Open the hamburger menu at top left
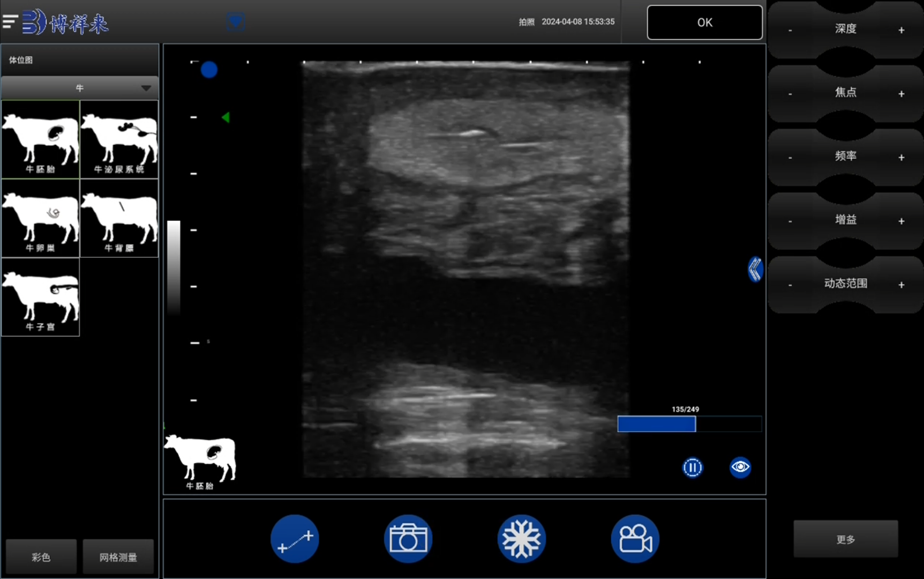 10,22
